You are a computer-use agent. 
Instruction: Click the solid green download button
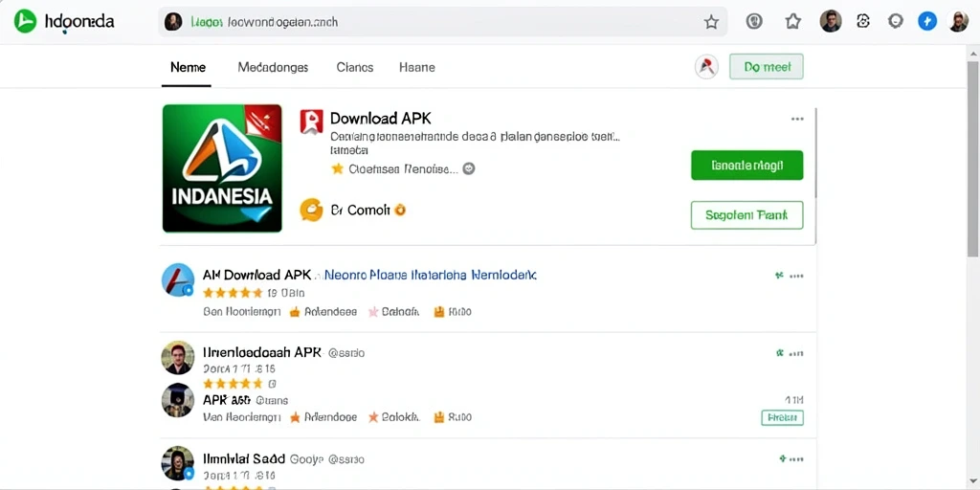point(746,166)
